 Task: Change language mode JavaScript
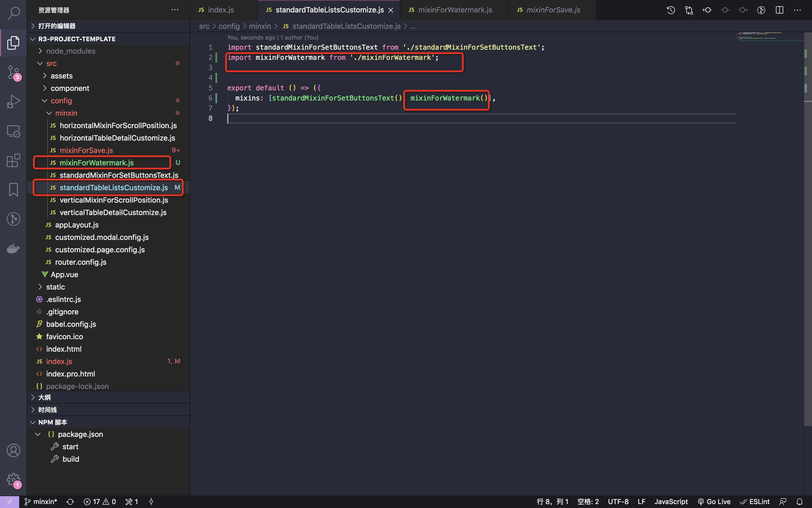(671, 502)
